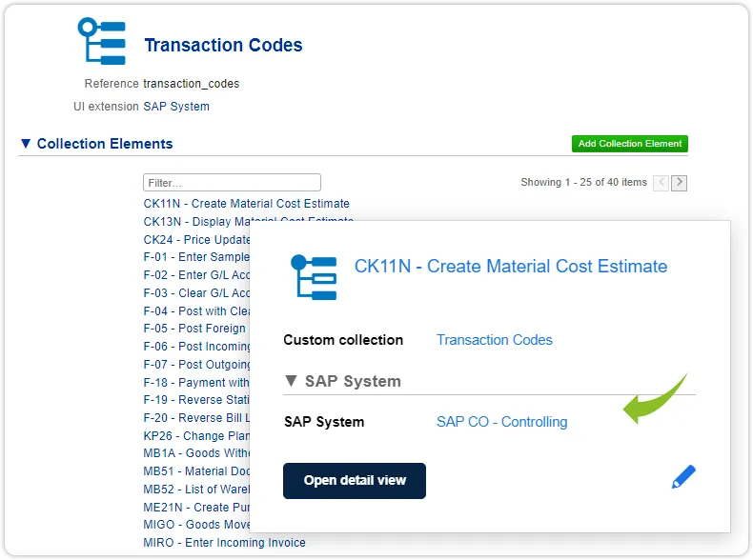
Task: Select MIGO - Goods Movement item
Action: pyautogui.click(x=196, y=525)
